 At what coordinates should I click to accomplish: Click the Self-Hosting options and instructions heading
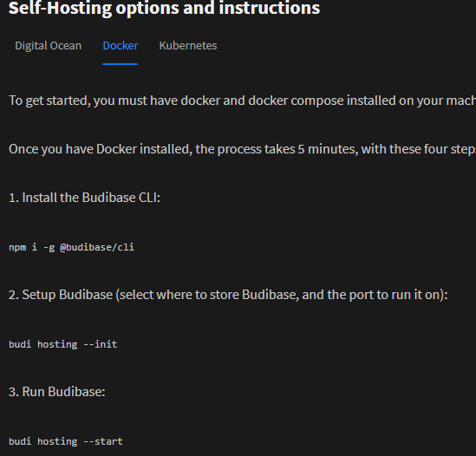click(x=164, y=8)
